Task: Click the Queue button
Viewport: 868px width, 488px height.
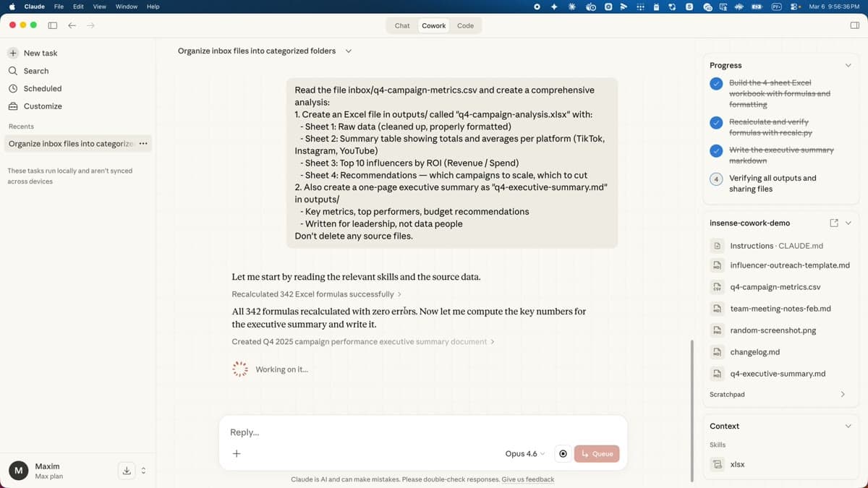Action: tap(597, 453)
